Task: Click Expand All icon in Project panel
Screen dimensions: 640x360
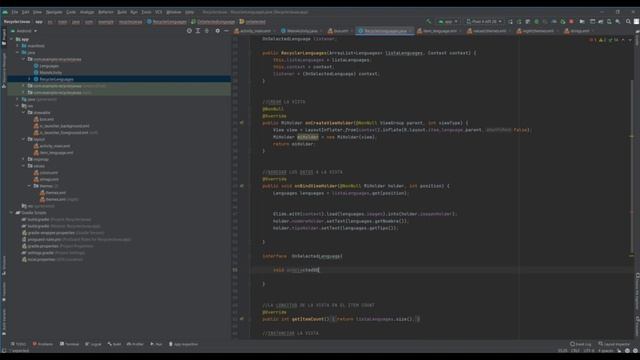Action: 198,31
